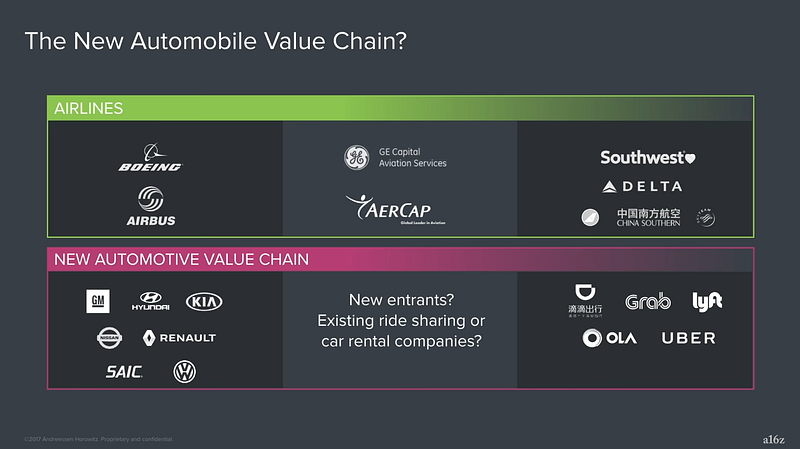
Task: Select the Uber logo
Action: click(x=689, y=338)
